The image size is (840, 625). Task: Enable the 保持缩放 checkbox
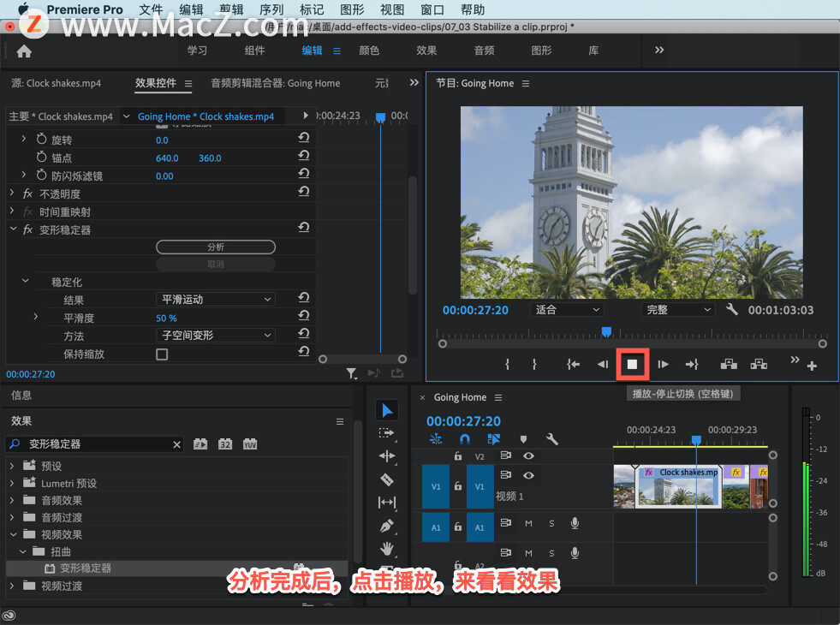tap(162, 354)
